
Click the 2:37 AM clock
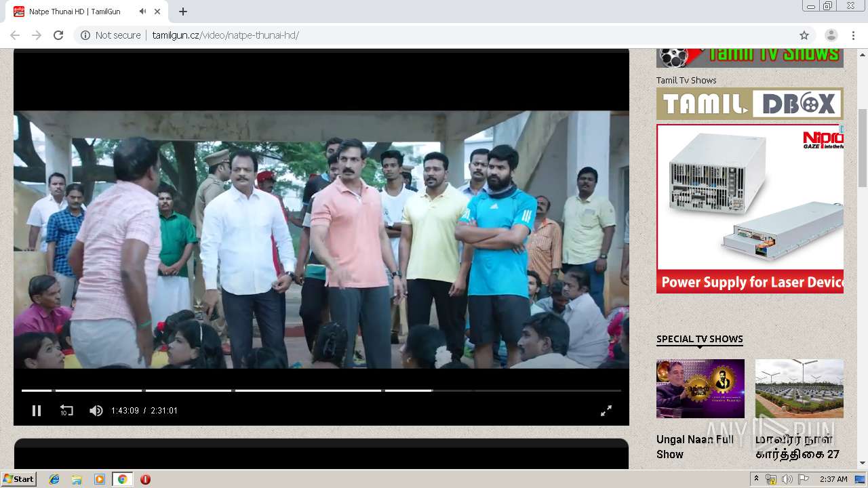click(x=833, y=479)
